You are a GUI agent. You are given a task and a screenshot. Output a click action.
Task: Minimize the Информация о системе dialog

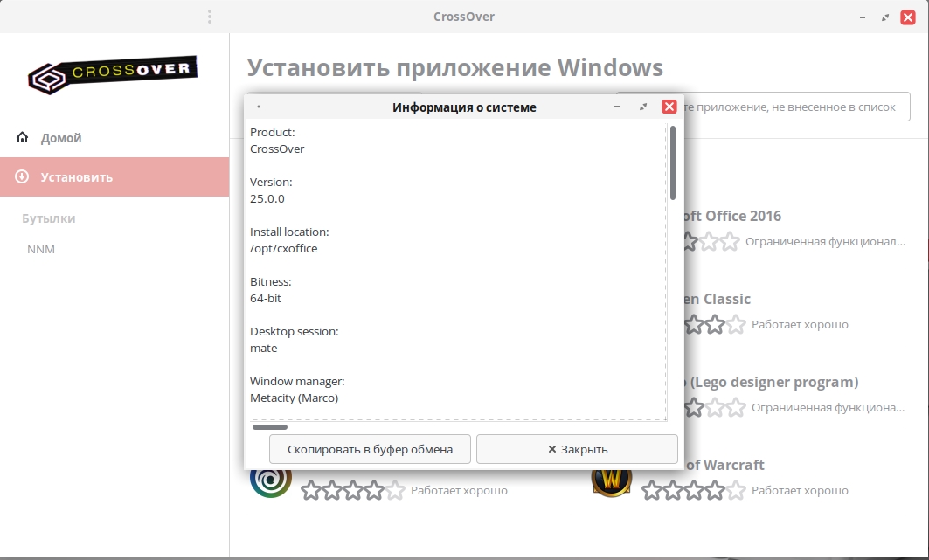click(617, 107)
